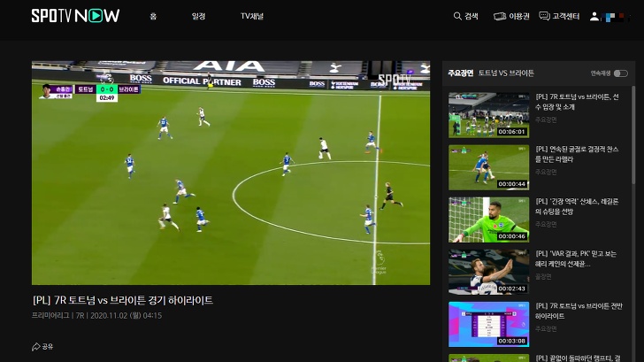Open thumbnail with duration 00:00:44

point(488,167)
